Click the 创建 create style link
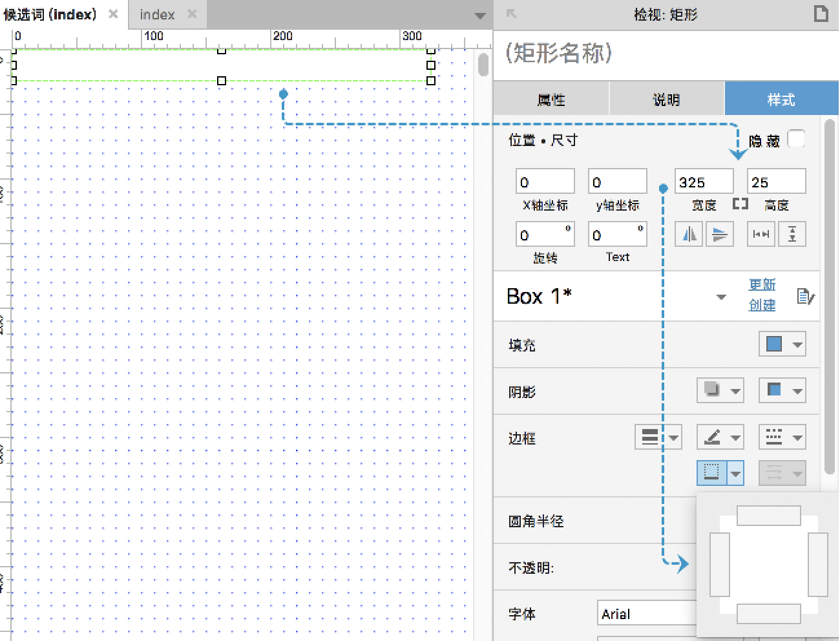 tap(762, 304)
